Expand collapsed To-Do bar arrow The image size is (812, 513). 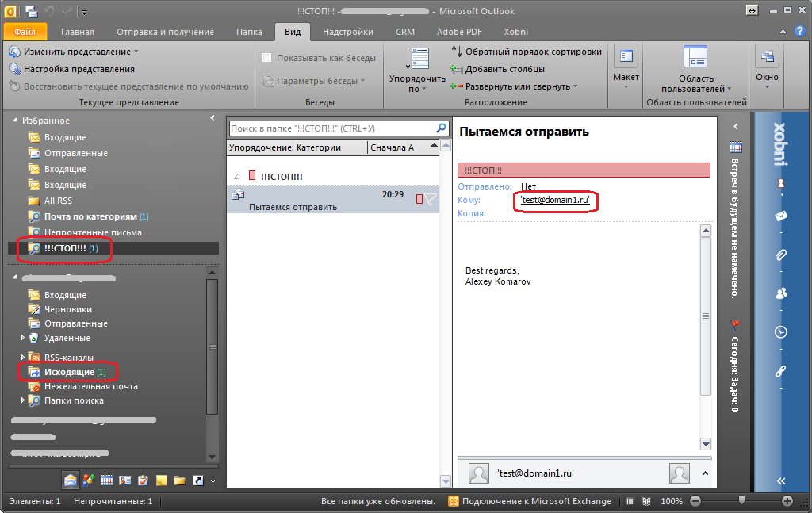tap(735, 126)
